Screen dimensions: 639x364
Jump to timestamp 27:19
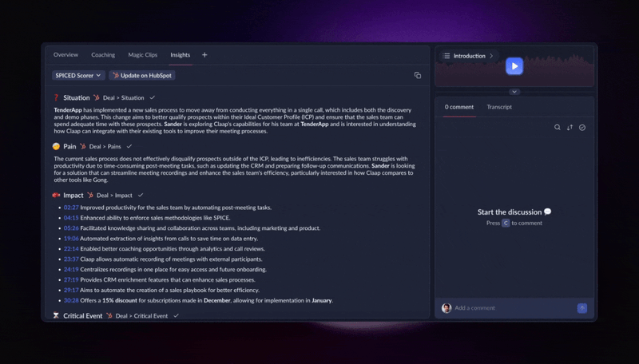[x=71, y=279]
